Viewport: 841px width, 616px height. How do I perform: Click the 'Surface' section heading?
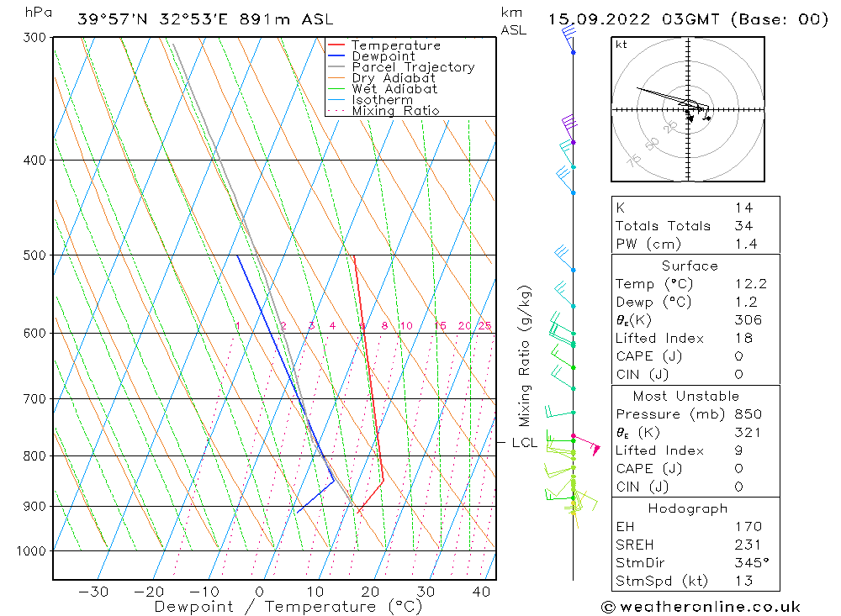(x=690, y=266)
